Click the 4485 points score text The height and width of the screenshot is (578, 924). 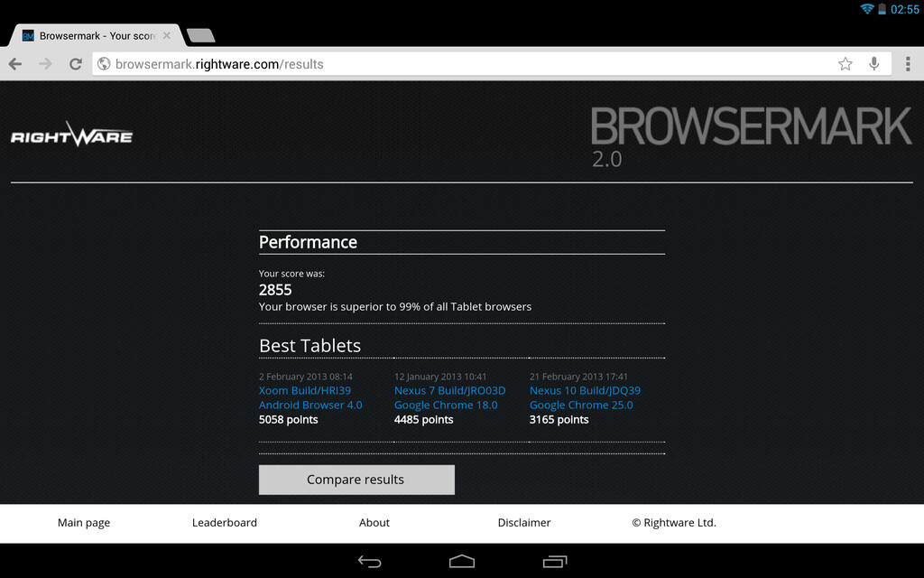[424, 419]
